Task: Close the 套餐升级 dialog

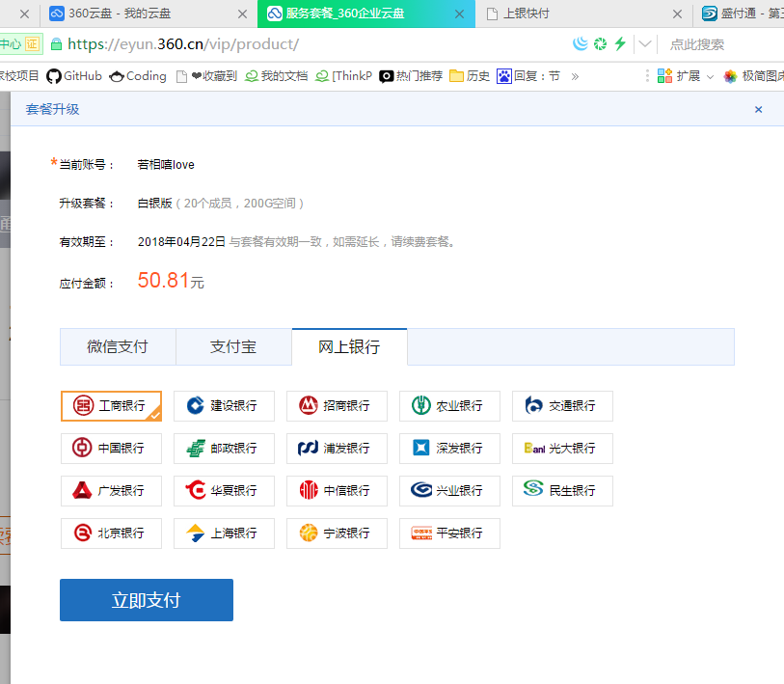Action: point(759,109)
